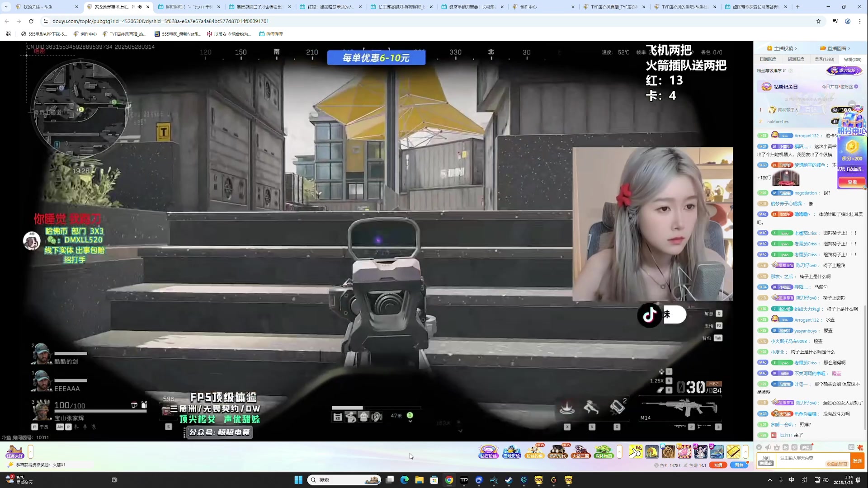The height and width of the screenshot is (488, 868).
Task: Open Steam from the taskbar
Action: tap(509, 480)
